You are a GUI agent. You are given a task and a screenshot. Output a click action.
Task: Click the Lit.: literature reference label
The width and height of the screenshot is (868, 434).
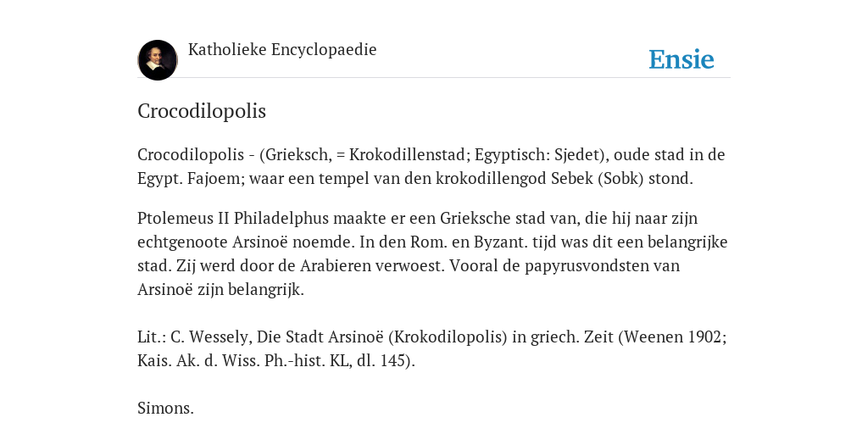pos(152,337)
